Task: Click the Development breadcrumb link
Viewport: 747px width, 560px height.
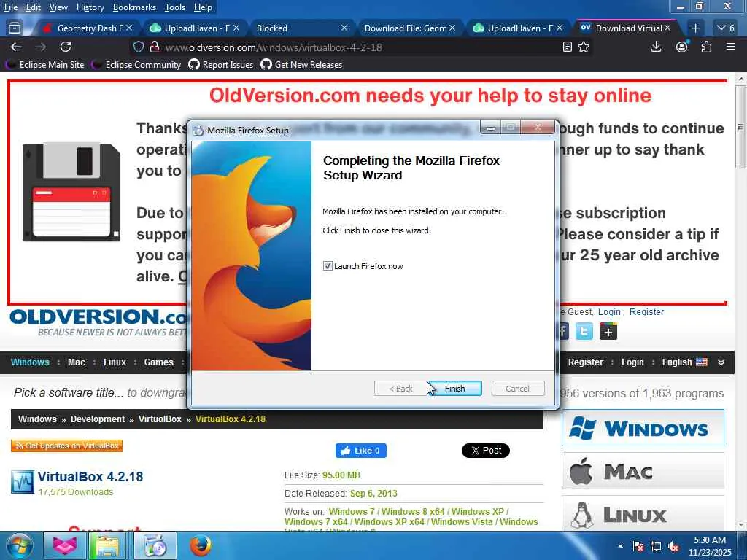Action: (98, 419)
